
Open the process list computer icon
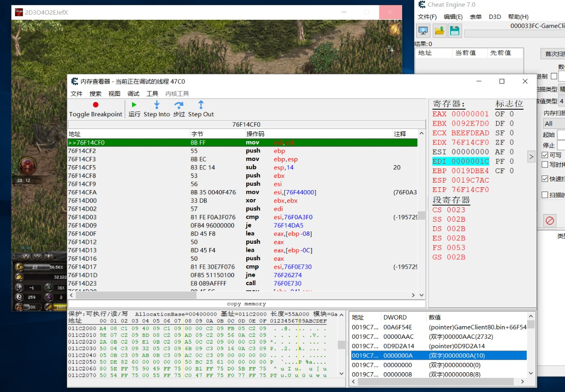pyautogui.click(x=423, y=31)
